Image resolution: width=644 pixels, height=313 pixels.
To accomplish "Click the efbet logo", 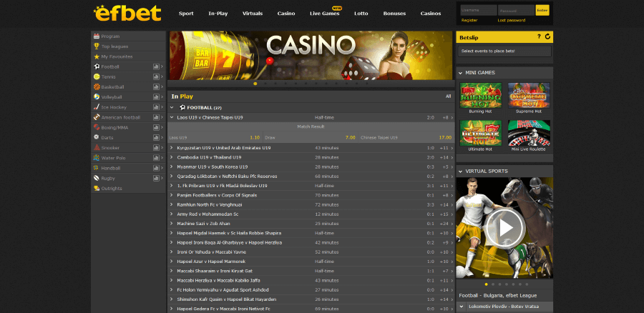I will click(x=127, y=13).
